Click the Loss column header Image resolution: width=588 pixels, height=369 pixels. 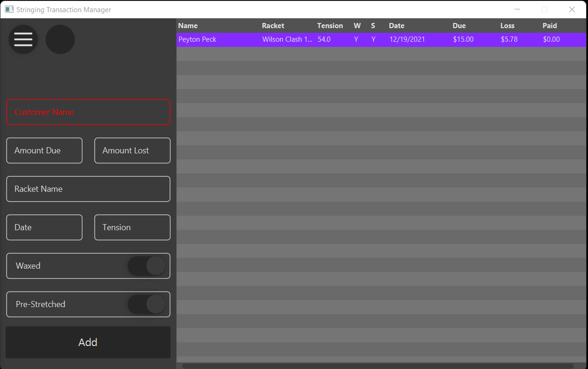tap(507, 26)
